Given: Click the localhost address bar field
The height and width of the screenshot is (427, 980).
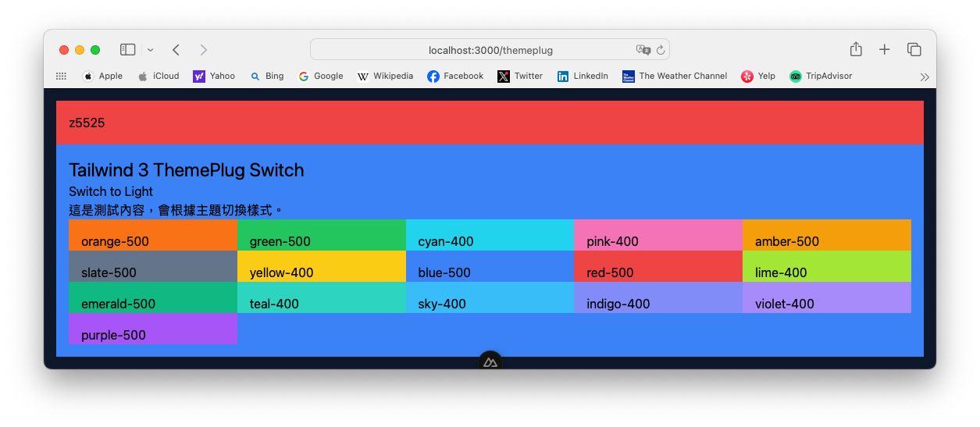Looking at the screenshot, I should point(490,50).
